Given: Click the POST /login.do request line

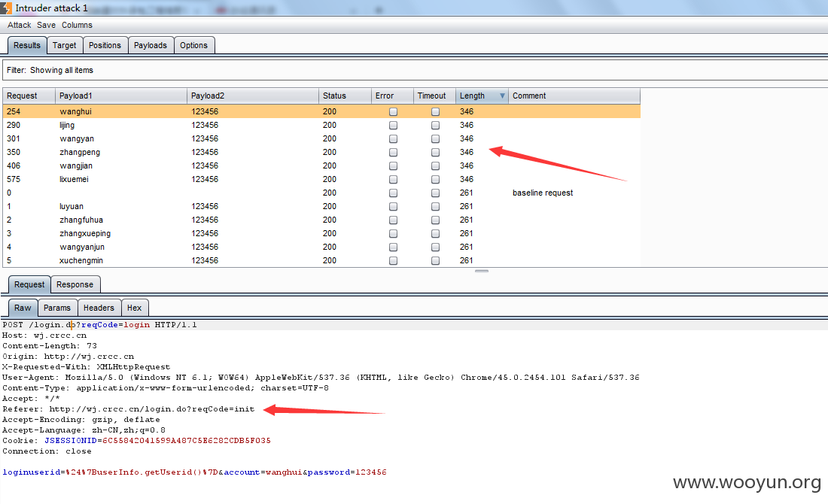Looking at the screenshot, I should (x=100, y=324).
